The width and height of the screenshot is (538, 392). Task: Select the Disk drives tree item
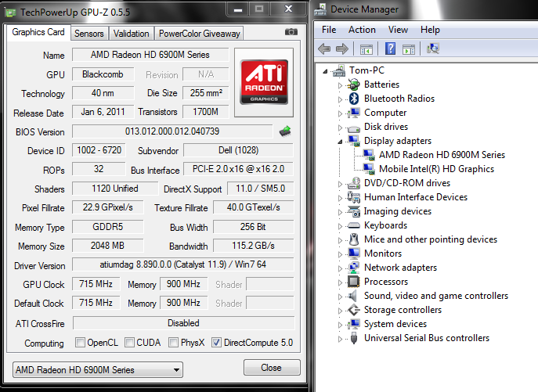[x=386, y=127]
